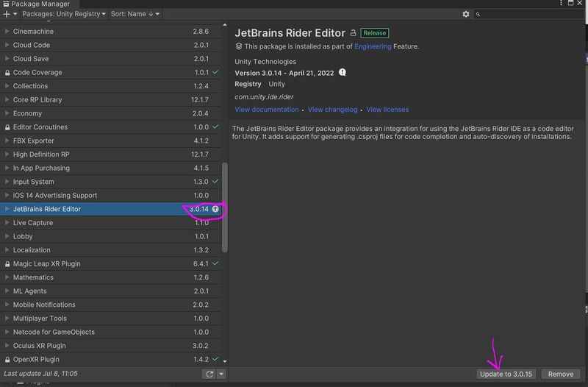Select the Economy package
Image resolution: width=588 pixels, height=387 pixels.
coord(111,113)
